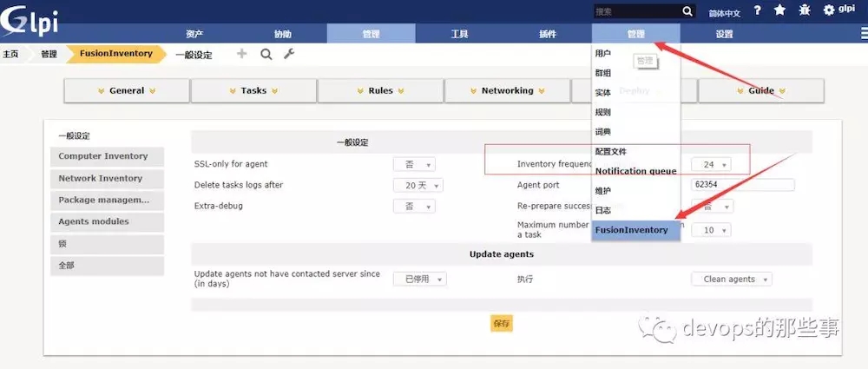Open SSL-only for agent dropdown
Viewport: 868px width, 369px height.
pyautogui.click(x=414, y=165)
